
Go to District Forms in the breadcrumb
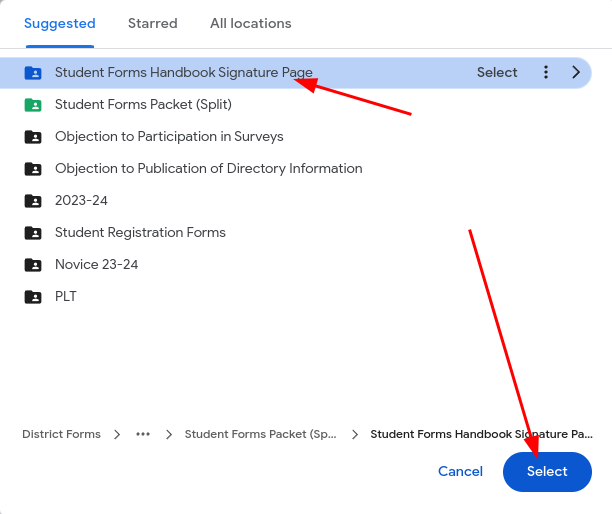coord(61,434)
